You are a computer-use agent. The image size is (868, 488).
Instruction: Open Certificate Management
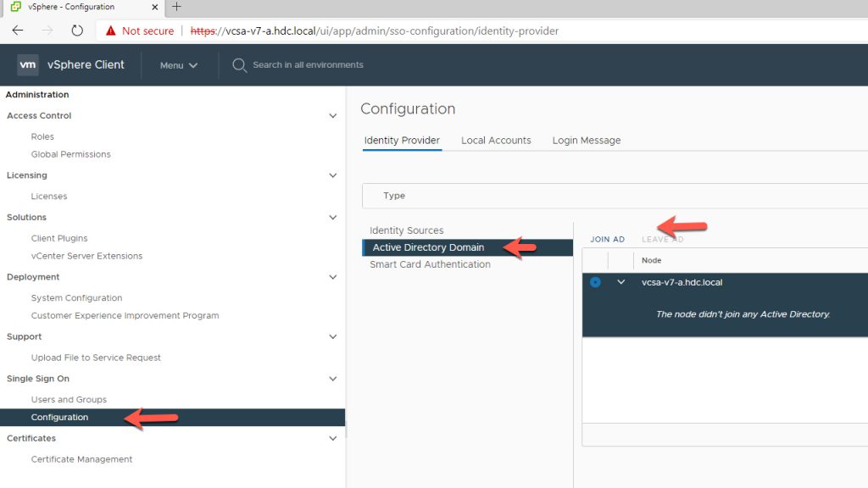(x=81, y=459)
